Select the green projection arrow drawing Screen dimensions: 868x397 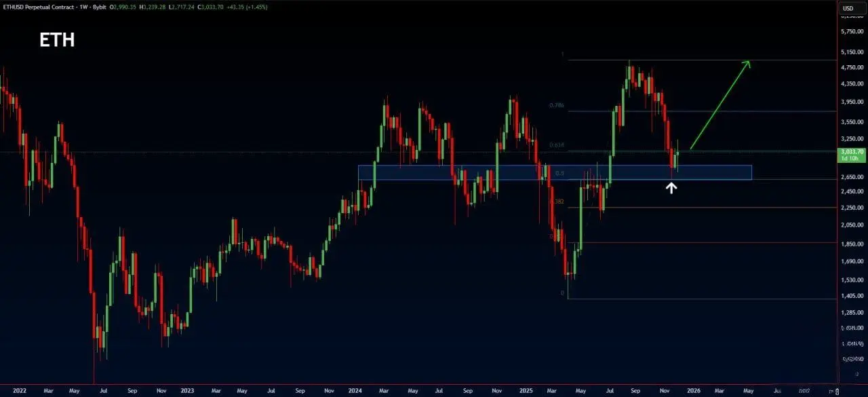719,105
